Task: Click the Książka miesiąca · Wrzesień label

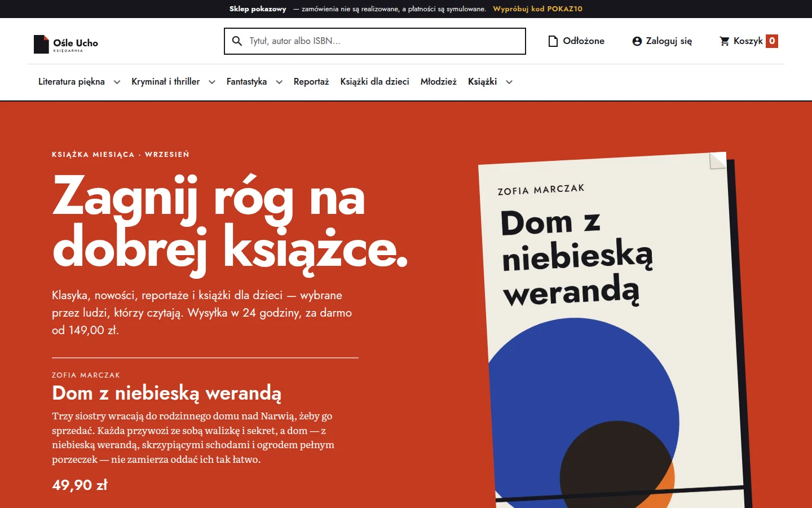Action: (121, 155)
